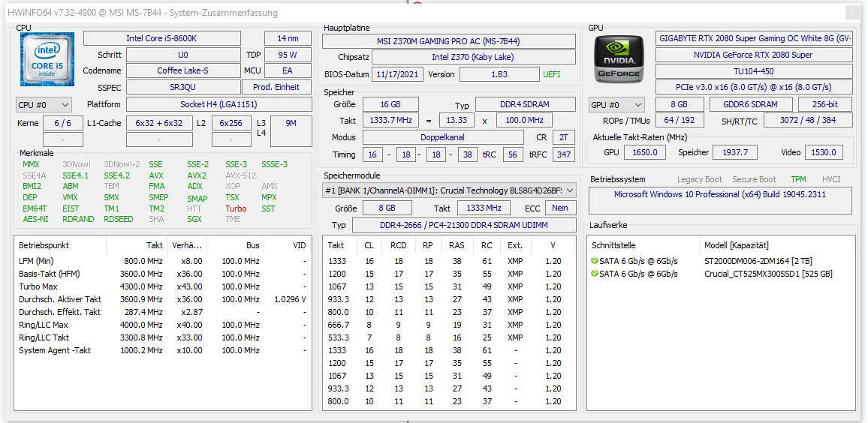Click the red Turbo feature flag
The height and width of the screenshot is (423, 868).
236,208
